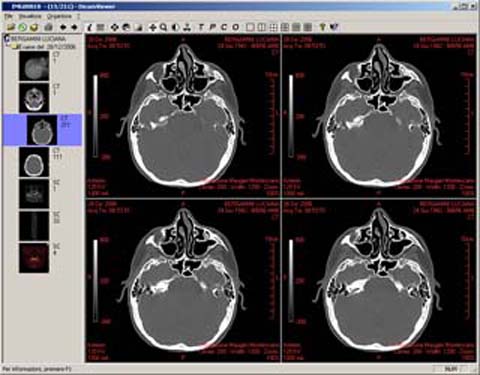Open the Visualizza menu
The width and height of the screenshot is (480, 375).
point(30,16)
